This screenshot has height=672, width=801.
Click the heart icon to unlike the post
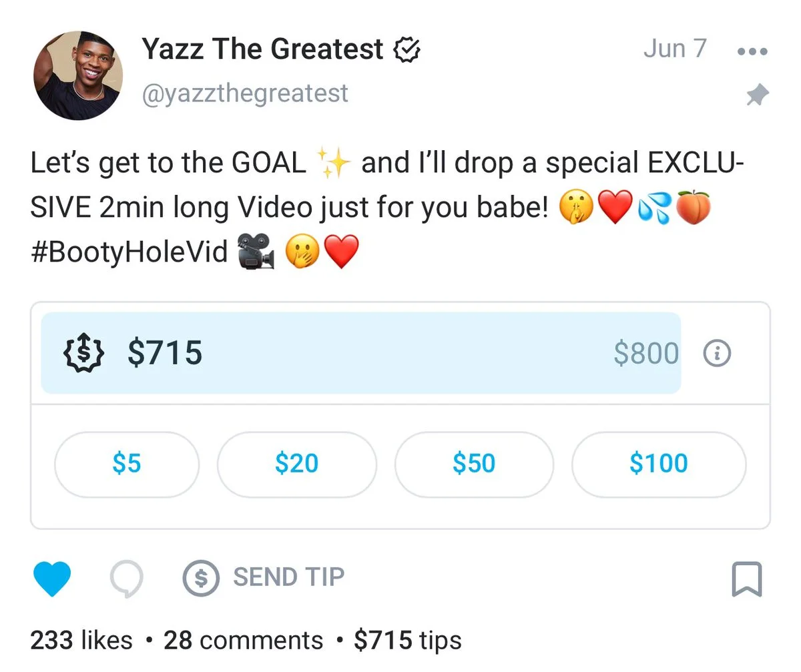coord(53,578)
